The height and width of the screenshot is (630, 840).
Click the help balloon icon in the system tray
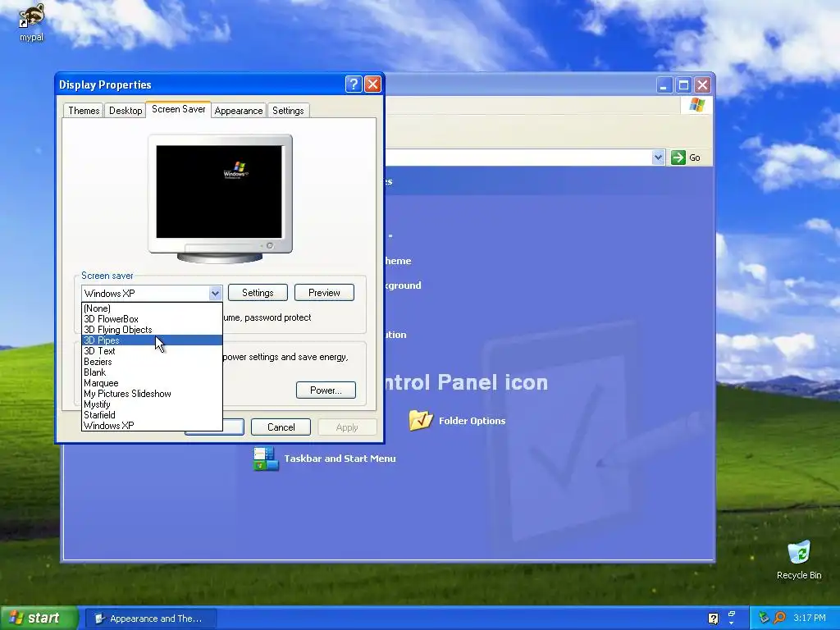click(x=713, y=619)
